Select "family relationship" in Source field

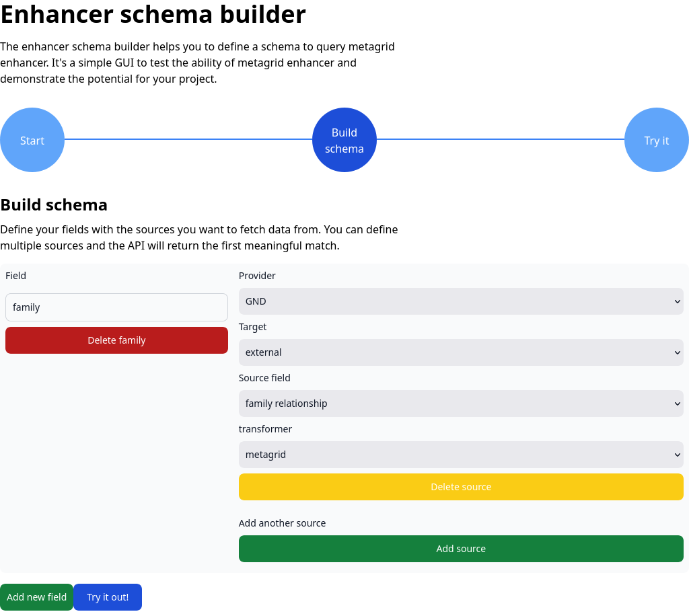point(461,403)
